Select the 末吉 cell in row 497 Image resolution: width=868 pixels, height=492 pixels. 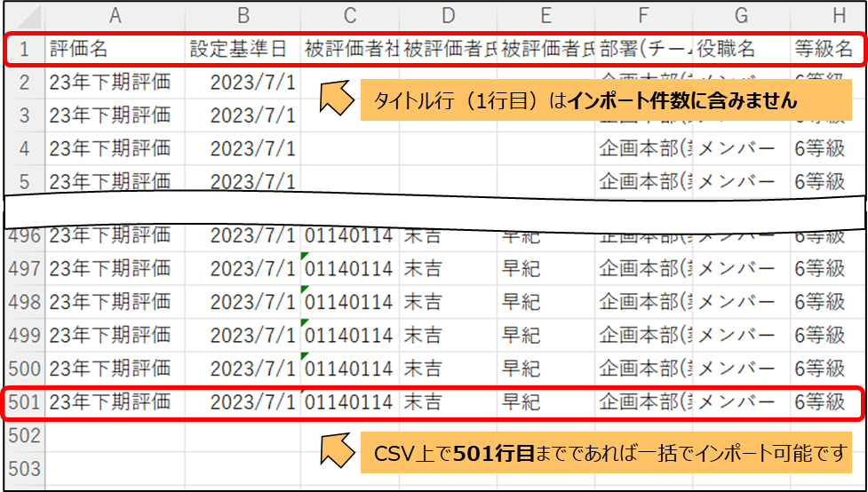pos(448,268)
